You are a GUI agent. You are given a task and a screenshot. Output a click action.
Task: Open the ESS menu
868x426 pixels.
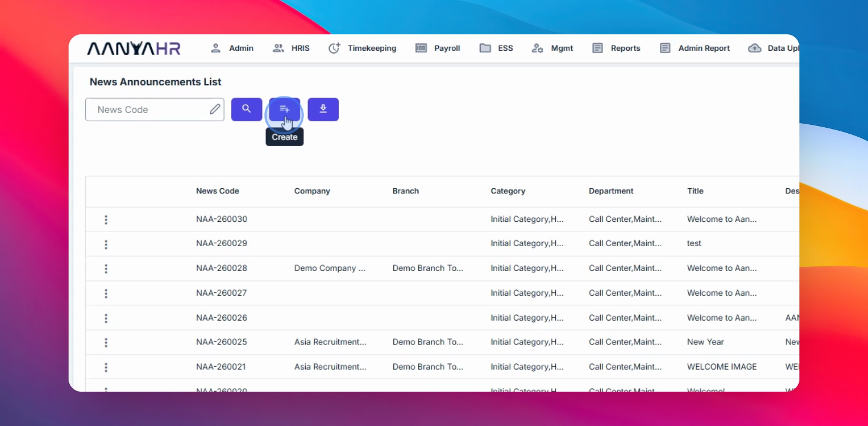[496, 49]
